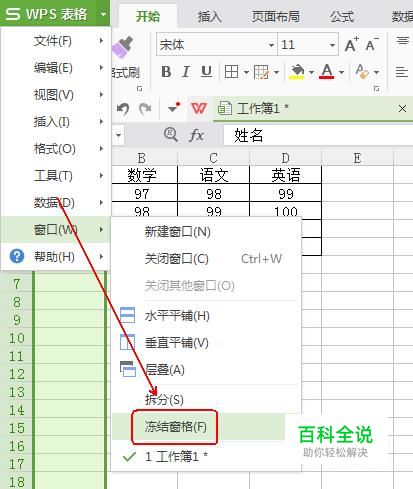Click the cell containing 英语
Viewport: 413px width, 489px height.
point(286,175)
